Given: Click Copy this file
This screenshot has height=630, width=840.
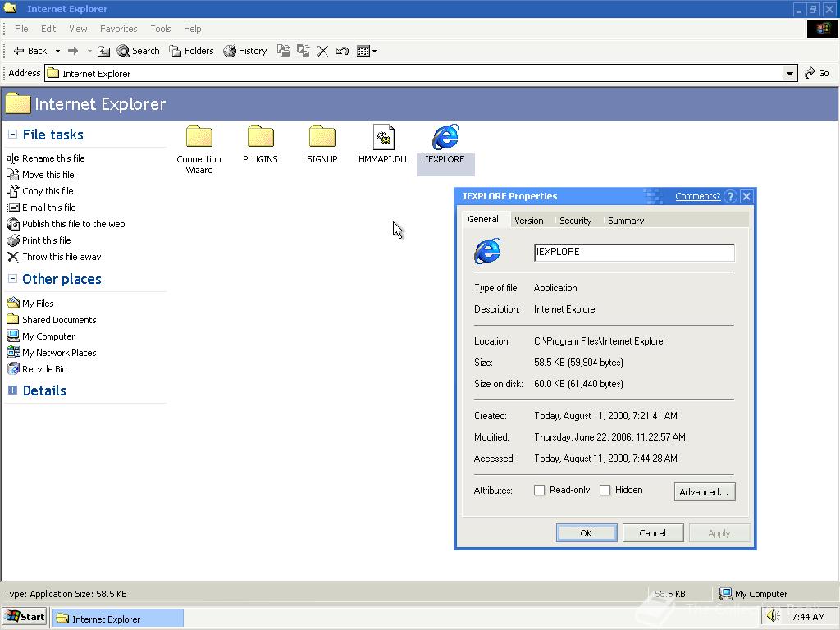Looking at the screenshot, I should tap(39, 191).
